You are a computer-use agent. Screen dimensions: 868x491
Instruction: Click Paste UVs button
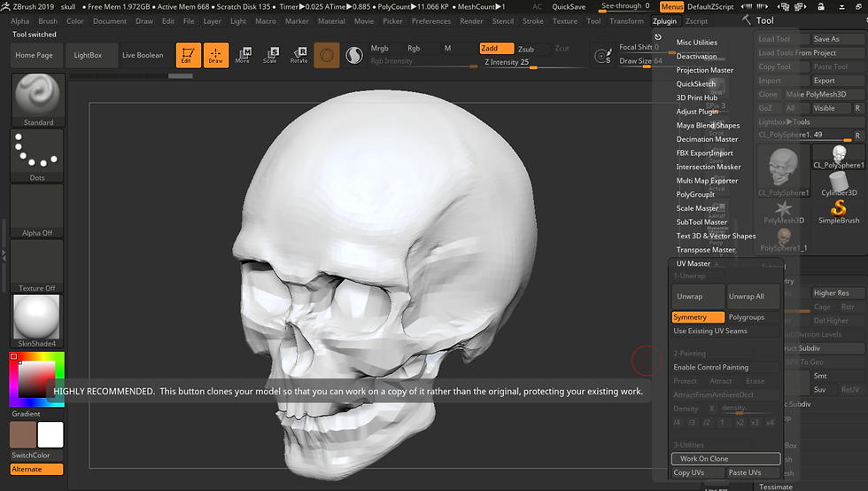click(754, 472)
